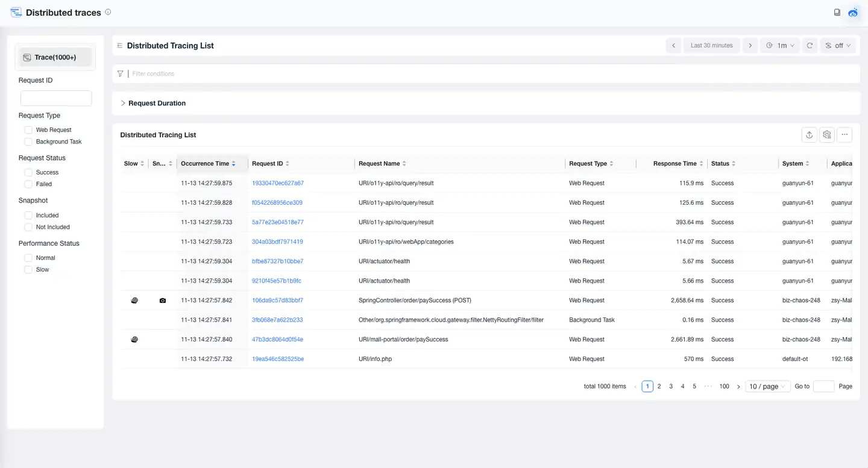The image size is (868, 468).
Task: Open the table column settings icon
Action: click(x=827, y=135)
